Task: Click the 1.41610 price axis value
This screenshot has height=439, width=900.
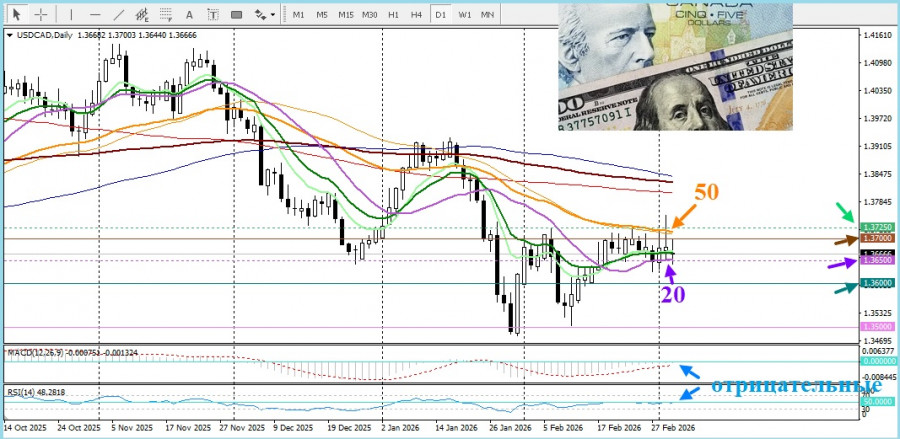Action: pos(878,36)
